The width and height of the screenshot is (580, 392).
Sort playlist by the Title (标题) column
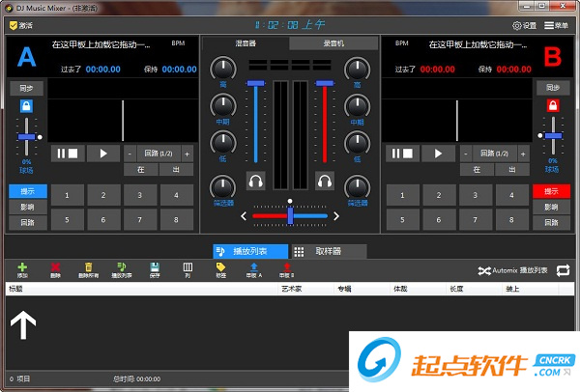(x=142, y=289)
